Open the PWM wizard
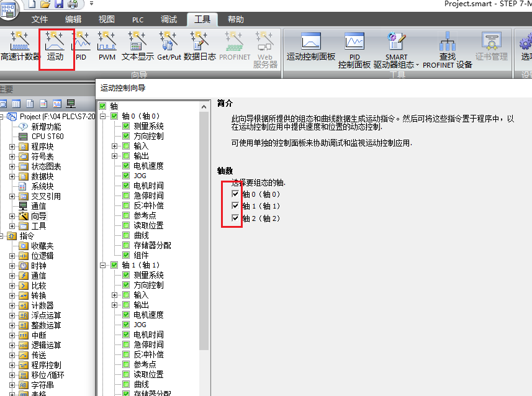 click(107, 46)
